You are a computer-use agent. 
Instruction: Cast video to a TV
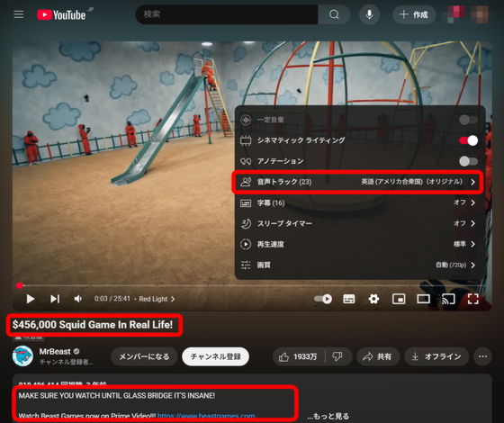click(x=448, y=299)
